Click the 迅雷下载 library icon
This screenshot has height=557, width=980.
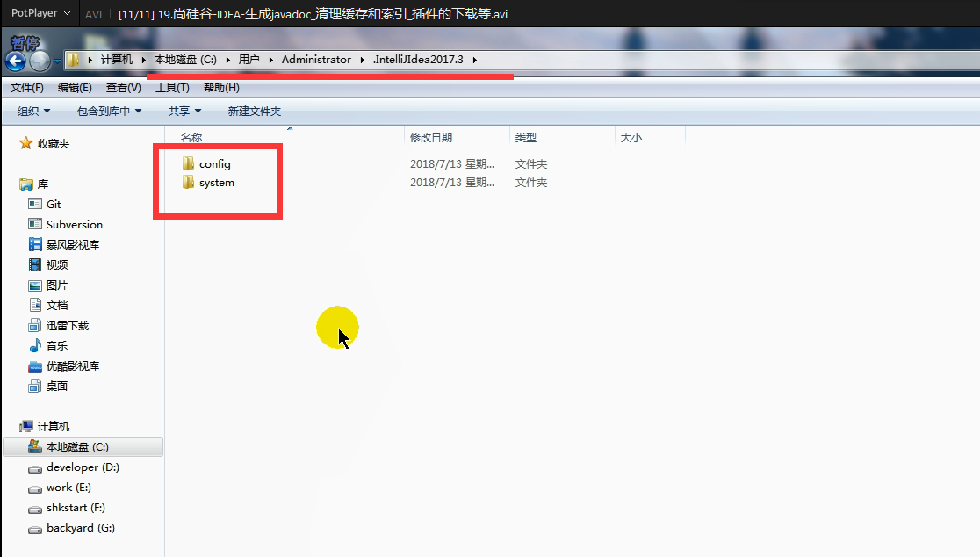[35, 325]
